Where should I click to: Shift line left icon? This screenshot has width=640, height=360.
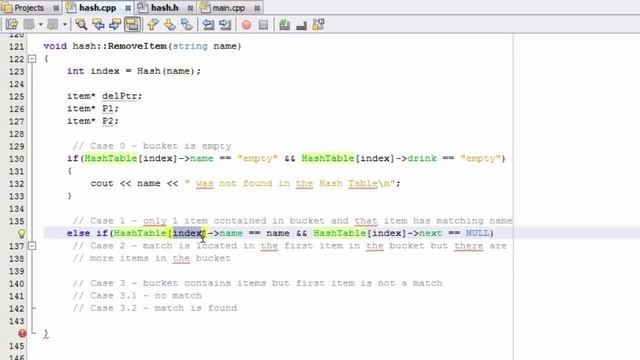[208, 24]
